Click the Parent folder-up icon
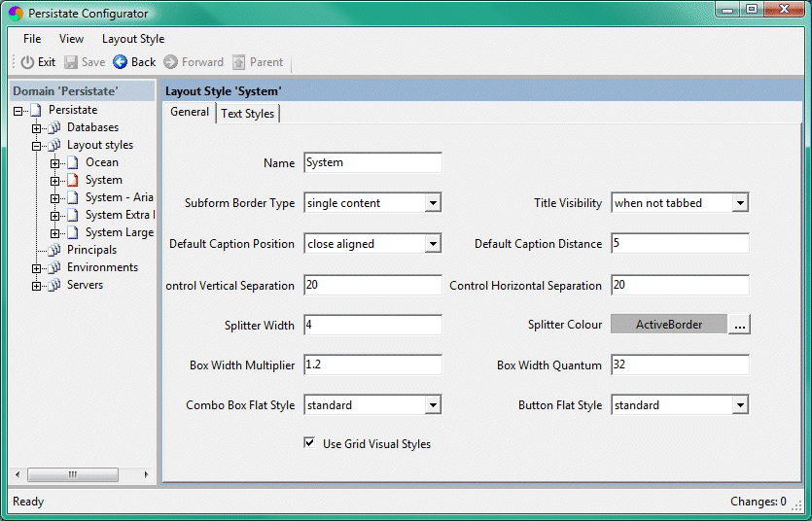The height and width of the screenshot is (521, 812). point(238,62)
